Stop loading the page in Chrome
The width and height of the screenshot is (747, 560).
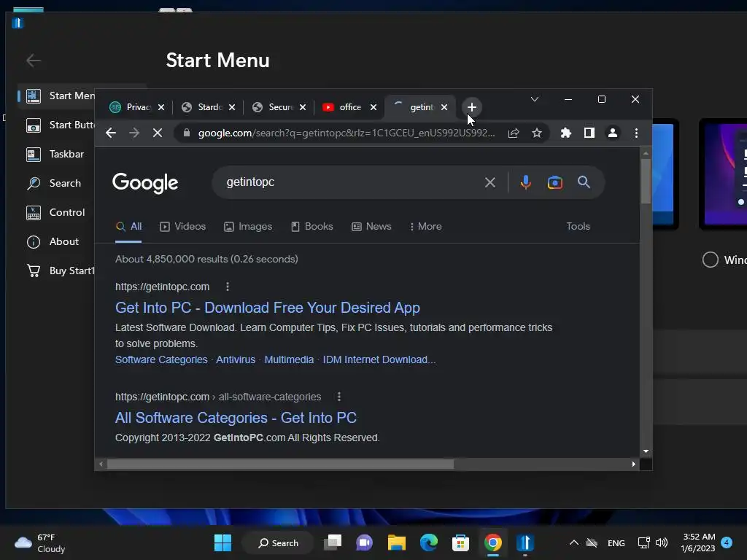(158, 133)
